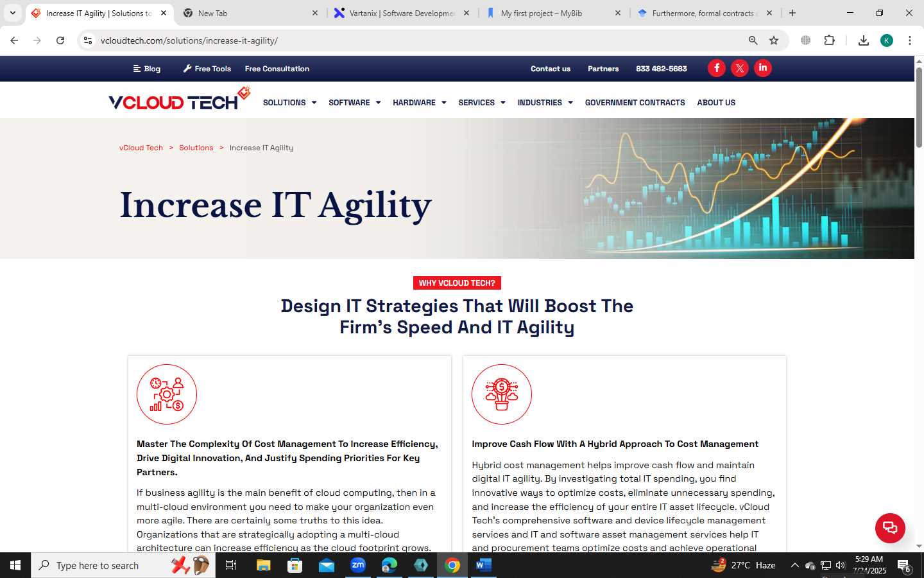Click the vCloud Tech breadcrumb link
Viewport: 924px width, 578px height.
[x=141, y=148]
